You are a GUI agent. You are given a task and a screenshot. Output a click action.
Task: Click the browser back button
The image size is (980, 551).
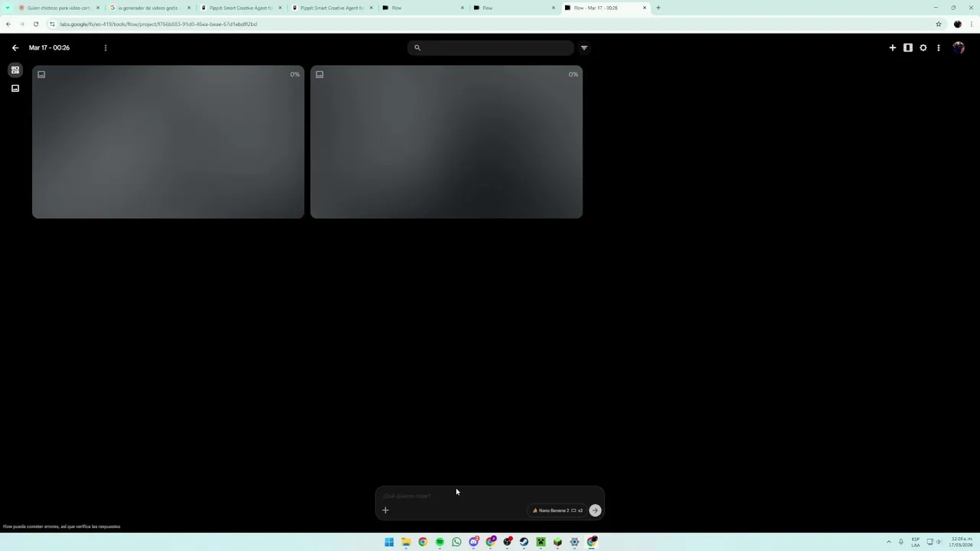[8, 24]
